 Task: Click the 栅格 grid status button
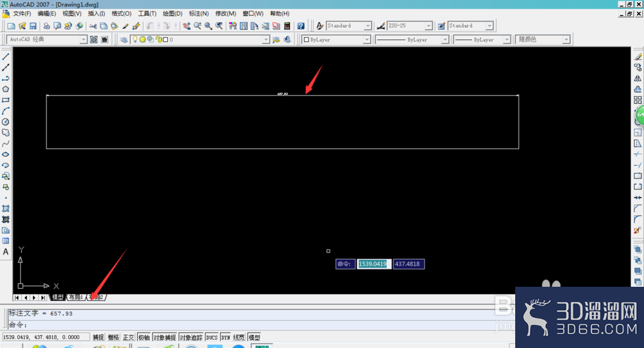113,337
